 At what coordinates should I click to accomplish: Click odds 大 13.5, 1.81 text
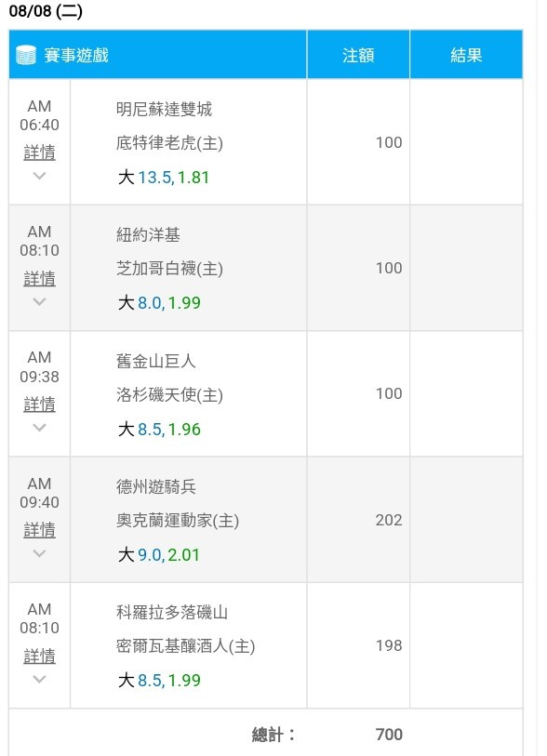tap(164, 178)
